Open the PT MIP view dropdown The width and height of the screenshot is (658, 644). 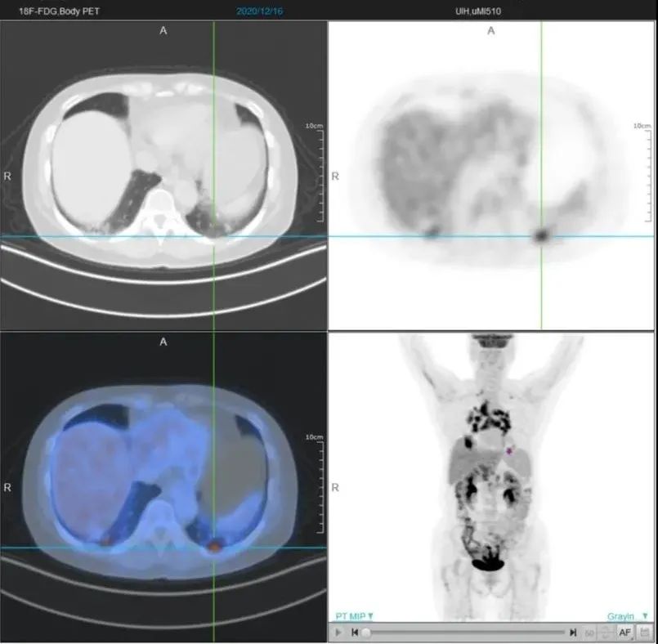[354, 616]
